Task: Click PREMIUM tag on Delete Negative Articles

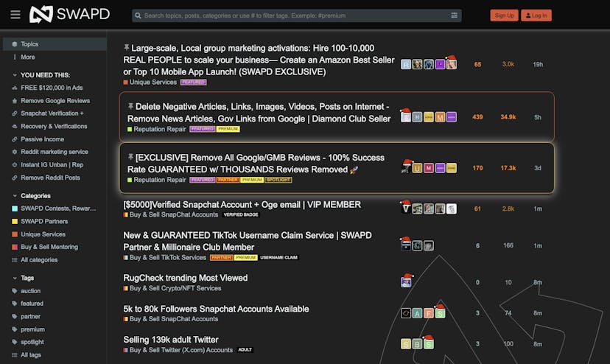Action: click(228, 129)
